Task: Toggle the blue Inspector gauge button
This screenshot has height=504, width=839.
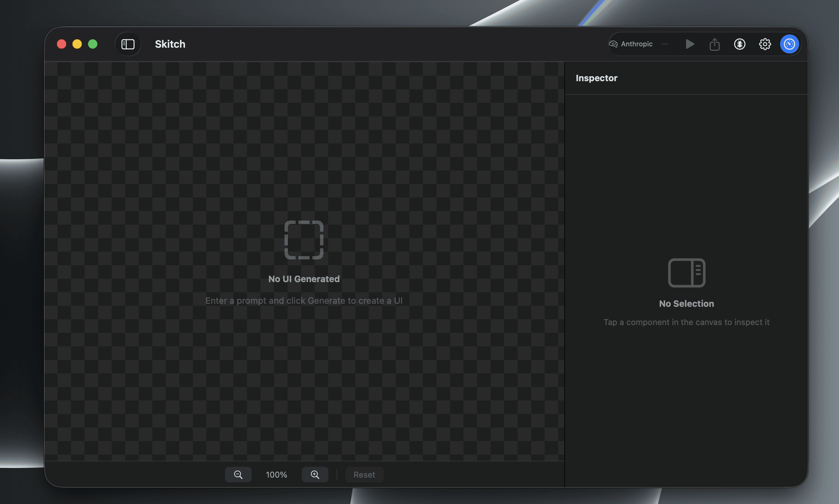Action: (789, 44)
